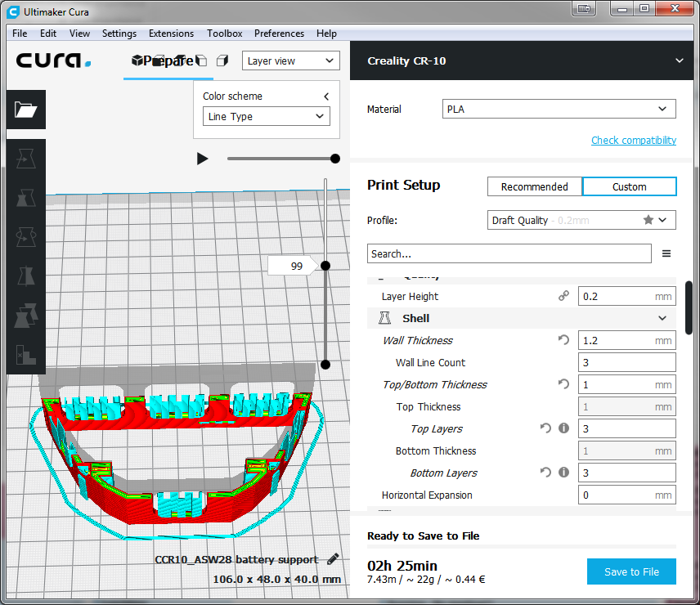The height and width of the screenshot is (605, 700).
Task: Open Per Model Settings tool in the sidebar
Action: point(26,315)
